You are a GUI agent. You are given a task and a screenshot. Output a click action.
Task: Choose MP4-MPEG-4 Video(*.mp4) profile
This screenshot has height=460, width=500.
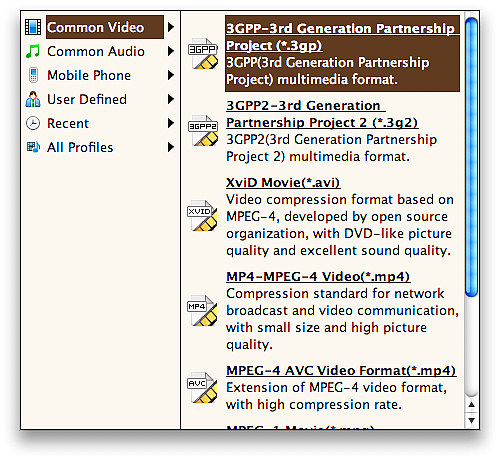coord(318,277)
